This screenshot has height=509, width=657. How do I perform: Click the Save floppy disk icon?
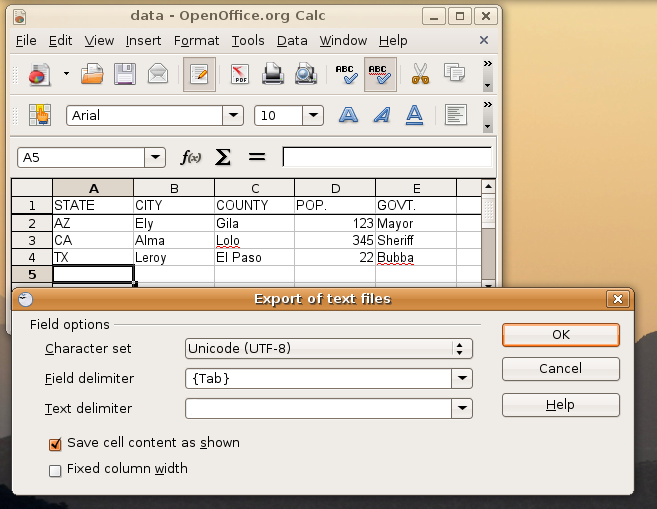pyautogui.click(x=124, y=74)
